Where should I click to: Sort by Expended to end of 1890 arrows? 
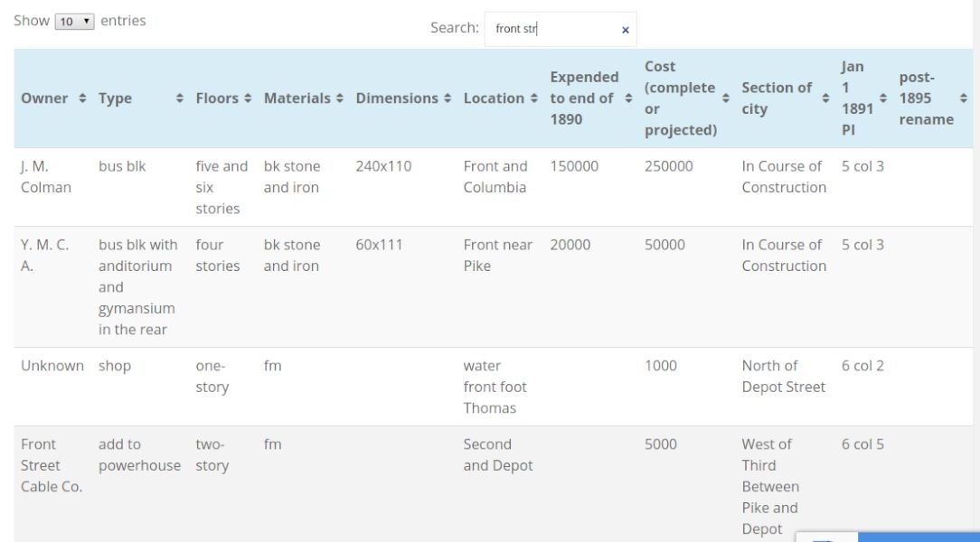(628, 98)
